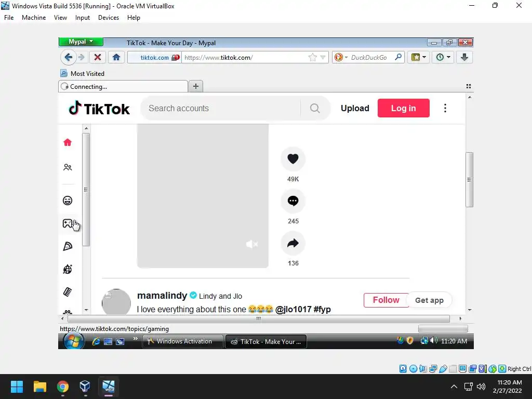Screen dimensions: 532x399
Task: Select the Dance disco ball topic icon
Action: pyautogui.click(x=68, y=269)
